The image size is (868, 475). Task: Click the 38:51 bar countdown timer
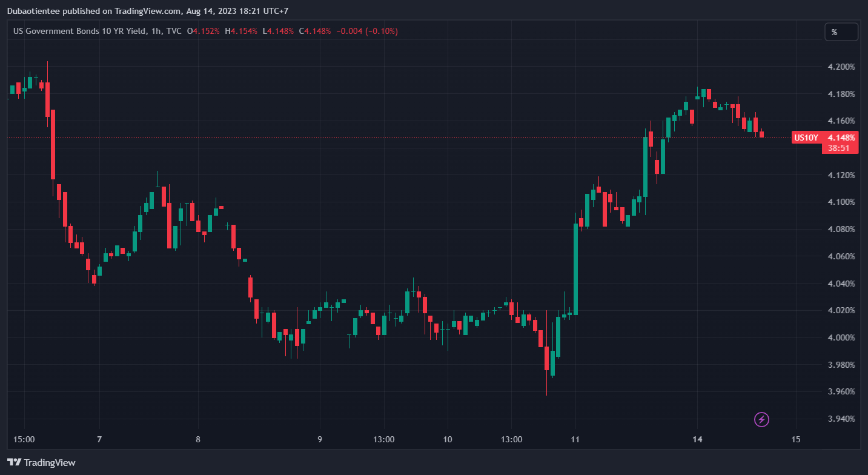840,148
